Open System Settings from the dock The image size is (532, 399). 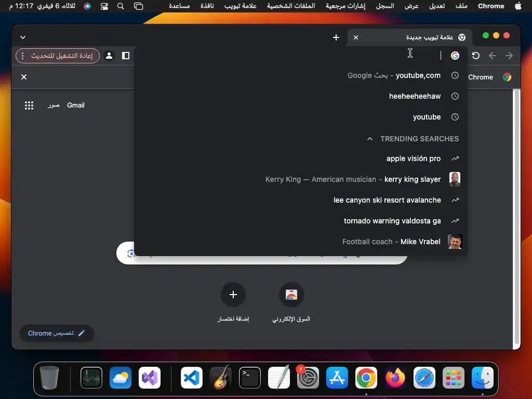coord(308,378)
